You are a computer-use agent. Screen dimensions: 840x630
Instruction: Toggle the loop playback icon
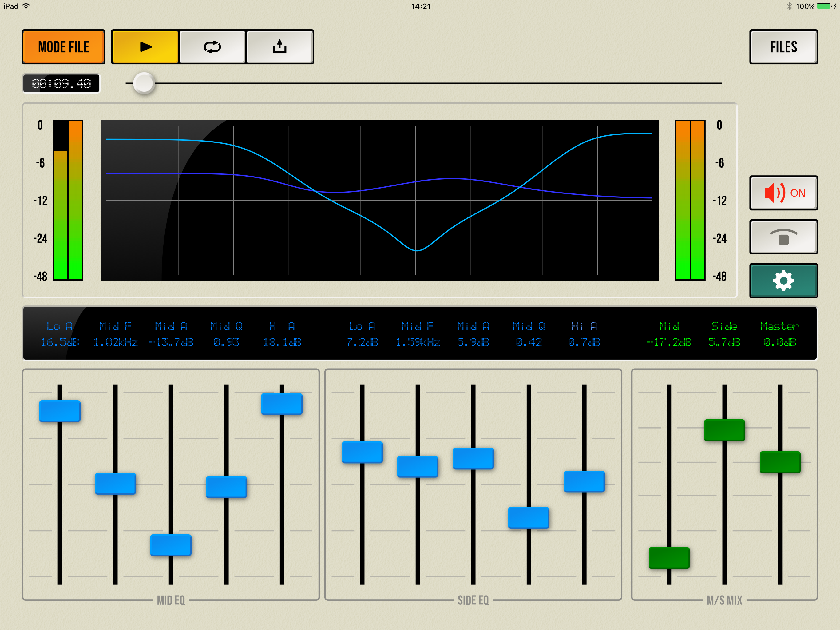point(212,47)
